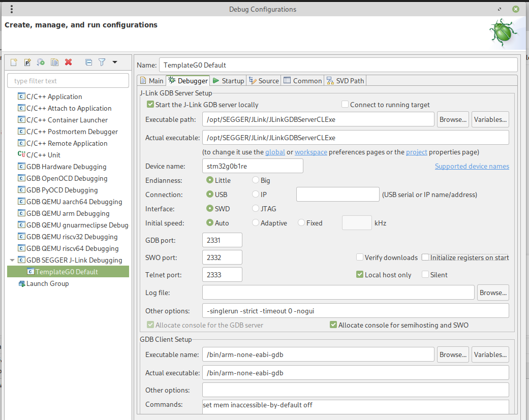
Task: Click the Device name input field
Action: tap(252, 166)
